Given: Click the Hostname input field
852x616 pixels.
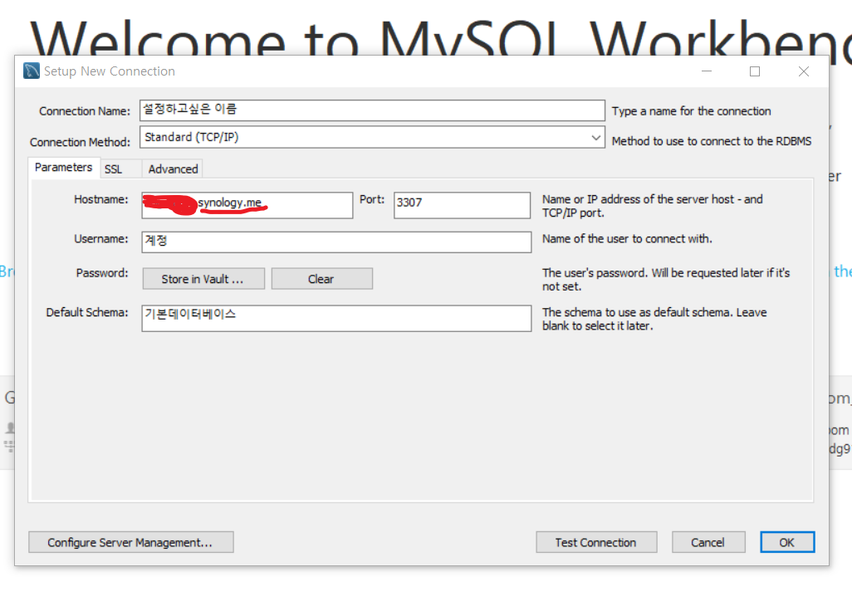Looking at the screenshot, I should tap(247, 205).
